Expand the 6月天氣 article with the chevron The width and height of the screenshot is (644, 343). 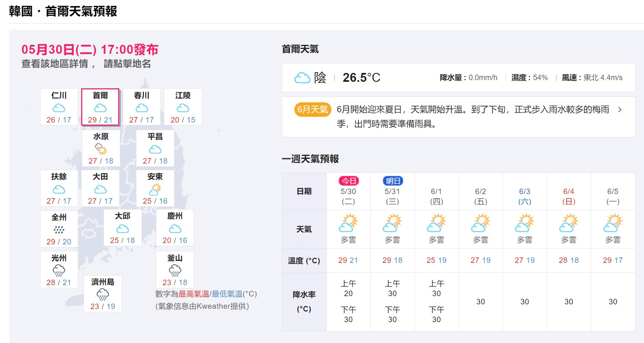(620, 110)
